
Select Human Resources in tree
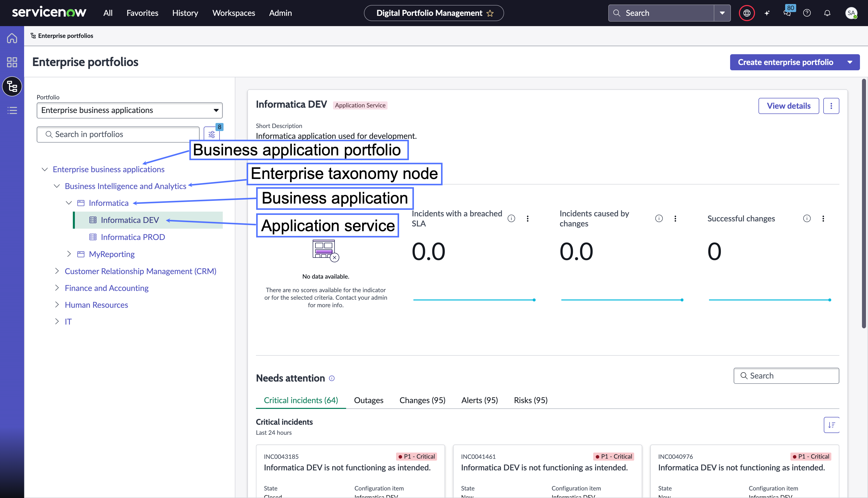96,305
